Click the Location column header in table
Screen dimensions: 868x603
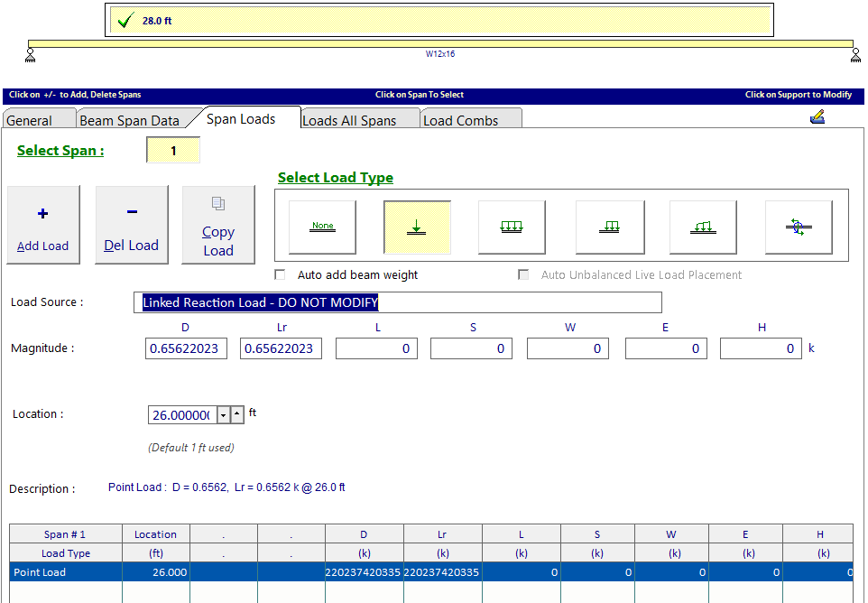[155, 534]
